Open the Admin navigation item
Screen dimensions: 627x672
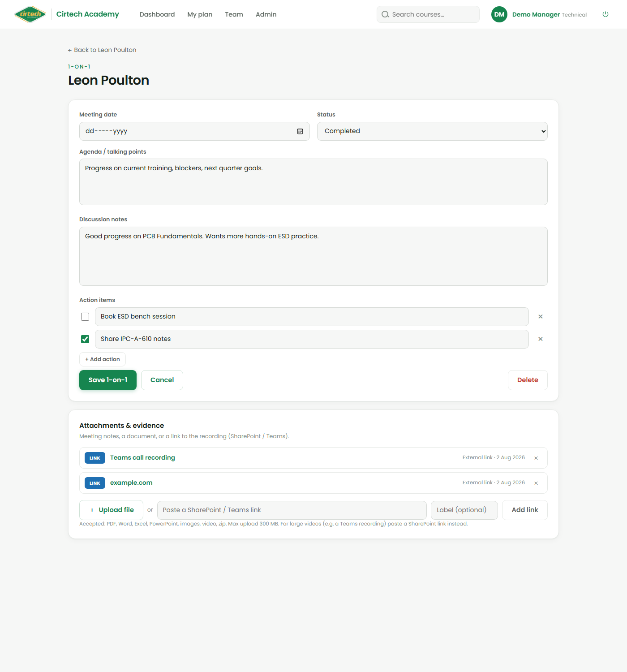pyautogui.click(x=266, y=14)
